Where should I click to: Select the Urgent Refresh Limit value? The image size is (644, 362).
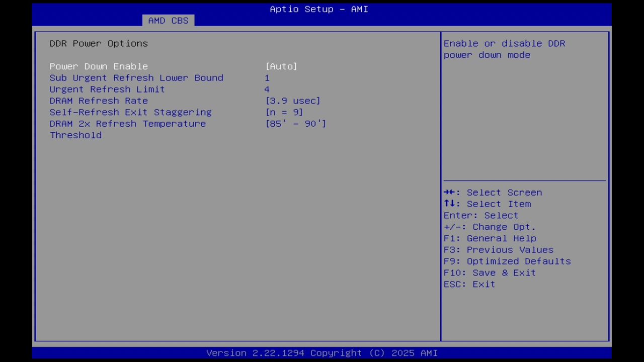(x=267, y=89)
